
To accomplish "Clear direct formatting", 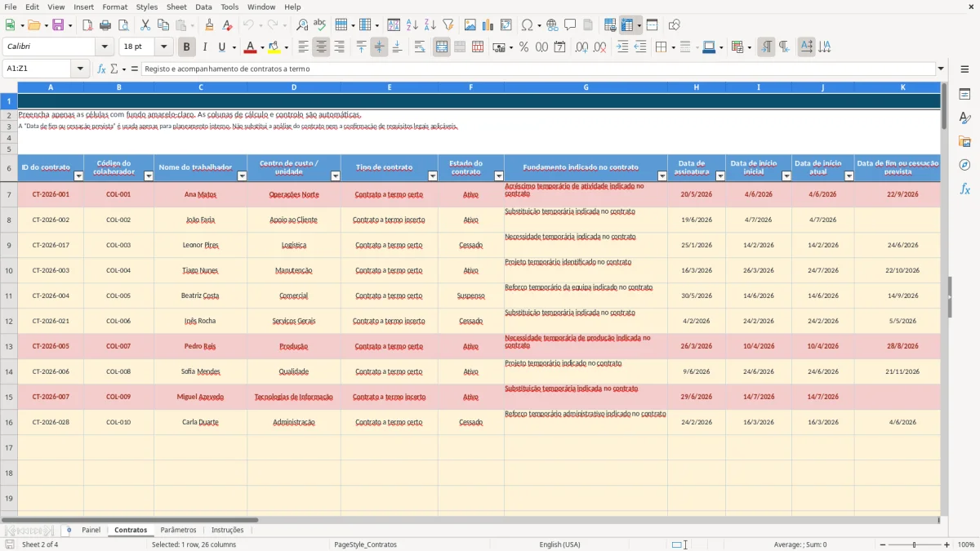I will (227, 25).
